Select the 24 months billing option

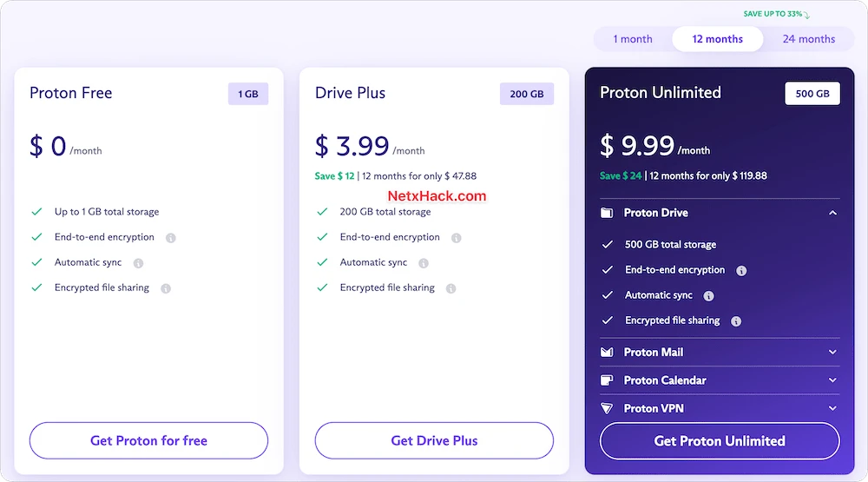(809, 39)
